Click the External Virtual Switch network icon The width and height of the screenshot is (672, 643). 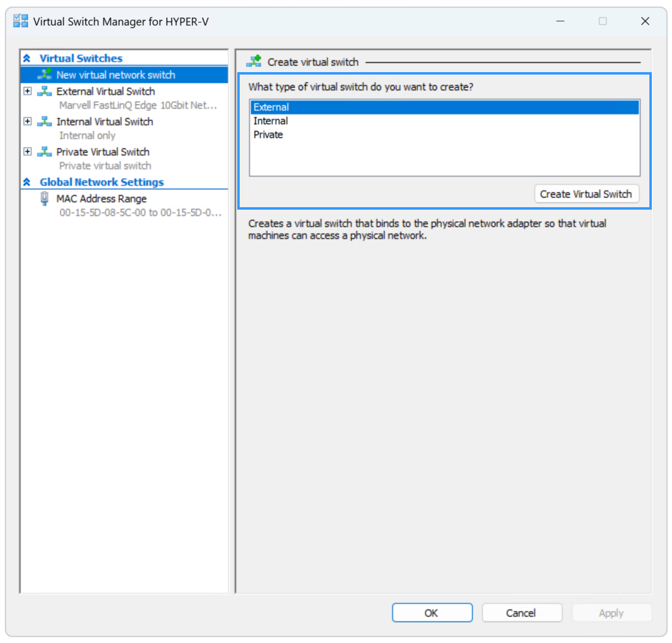click(x=45, y=92)
